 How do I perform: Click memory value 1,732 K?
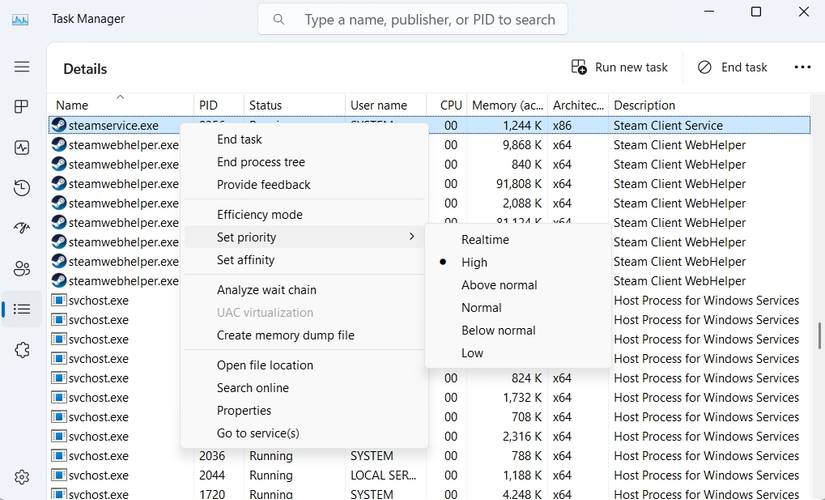point(522,397)
